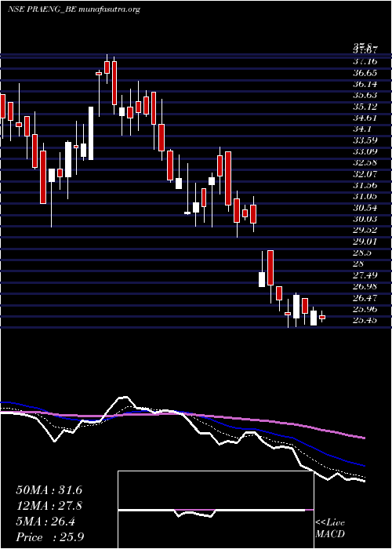Viewport: 392px width, 549px height.
Task: Click the Price : 25.9 readout
Action: coord(49,537)
